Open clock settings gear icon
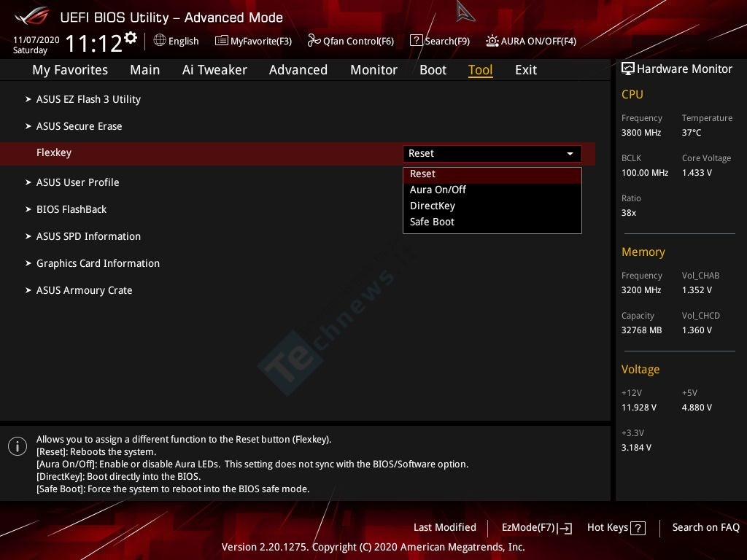The width and height of the screenshot is (747, 560). [131, 38]
